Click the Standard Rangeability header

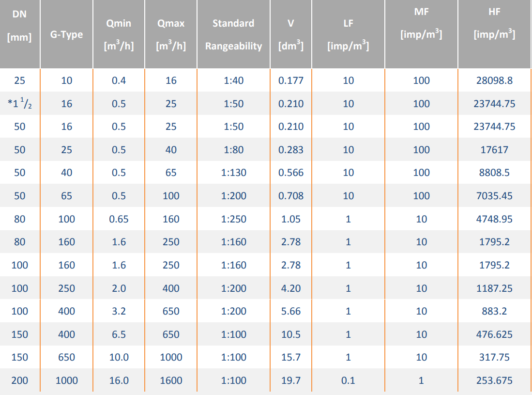(x=233, y=34)
